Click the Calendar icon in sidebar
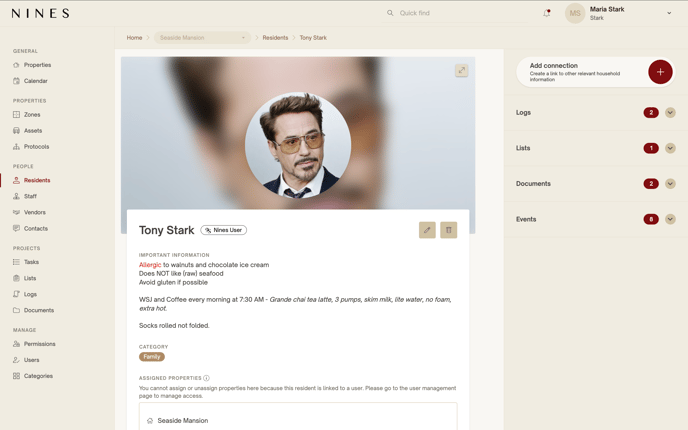This screenshot has width=688, height=430. point(16,81)
